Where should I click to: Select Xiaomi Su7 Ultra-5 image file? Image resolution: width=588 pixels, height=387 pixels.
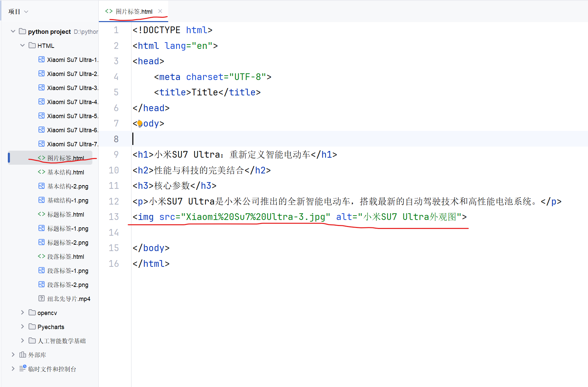coord(72,116)
